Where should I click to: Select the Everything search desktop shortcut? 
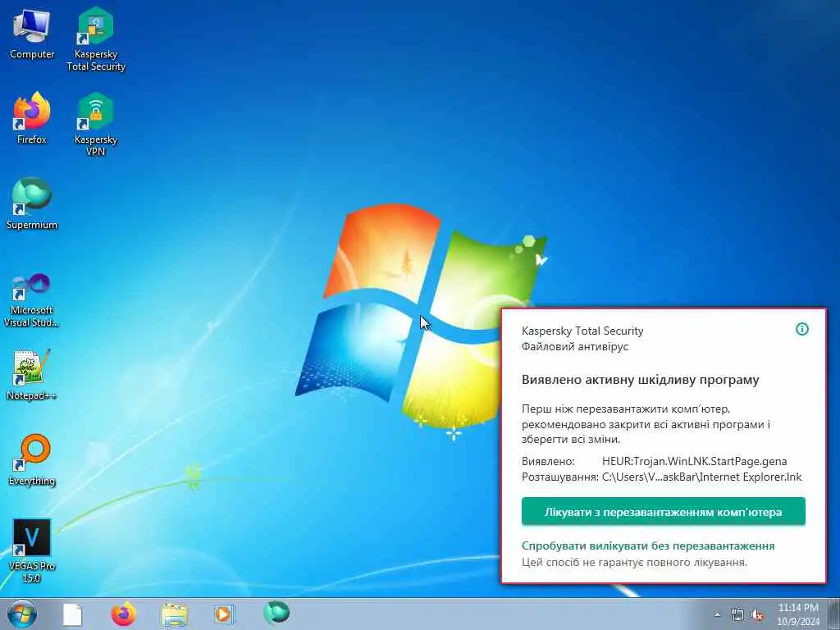[x=32, y=459]
